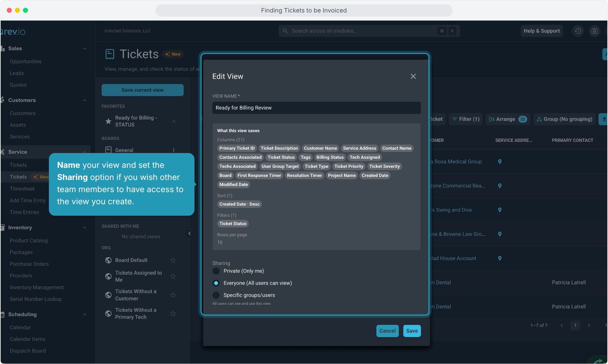This screenshot has height=364, width=608.
Task: Open the General board options menu
Action: coord(174,150)
